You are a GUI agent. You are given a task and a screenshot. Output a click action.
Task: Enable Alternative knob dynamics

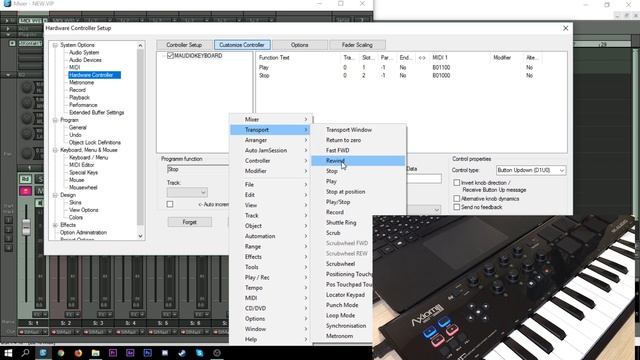point(457,198)
